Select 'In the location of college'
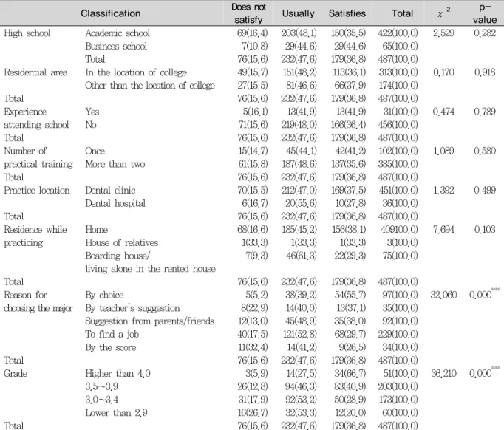This screenshot has width=504, height=430. [x=136, y=72]
